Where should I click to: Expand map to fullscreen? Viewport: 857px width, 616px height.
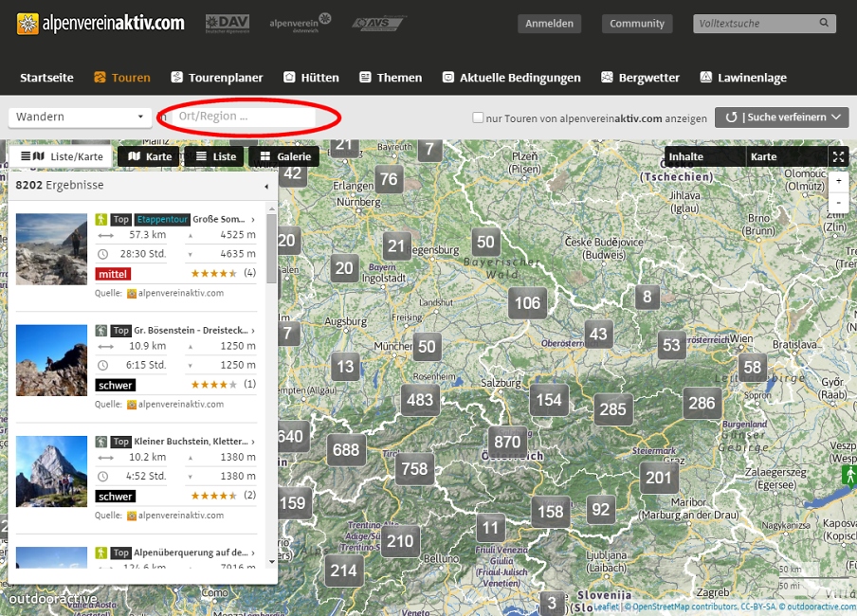click(838, 157)
